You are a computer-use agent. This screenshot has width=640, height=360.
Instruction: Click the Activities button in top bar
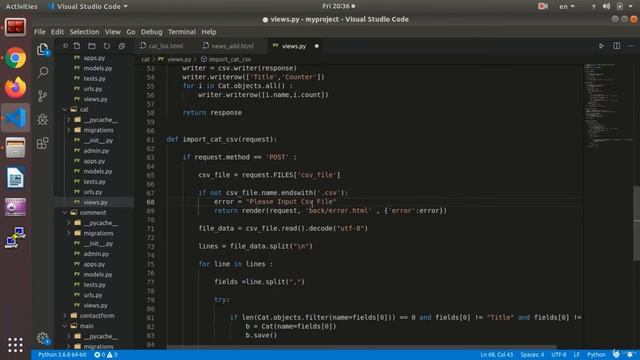click(21, 6)
